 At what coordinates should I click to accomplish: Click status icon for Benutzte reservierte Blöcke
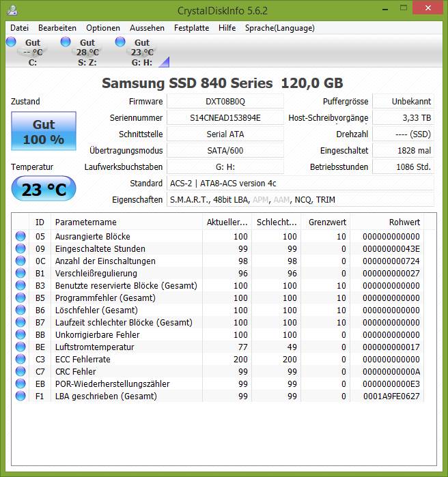click(x=20, y=285)
